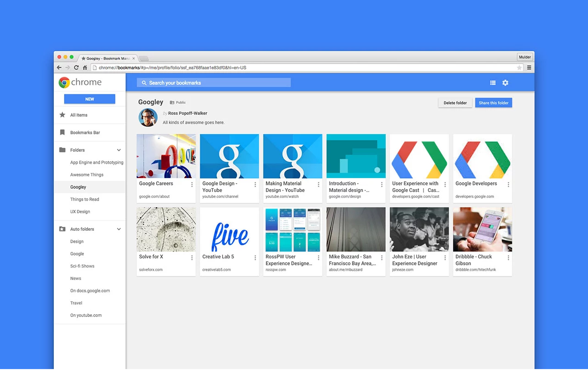The width and height of the screenshot is (588, 370).
Task: Click the home icon in browser toolbar
Action: click(85, 68)
